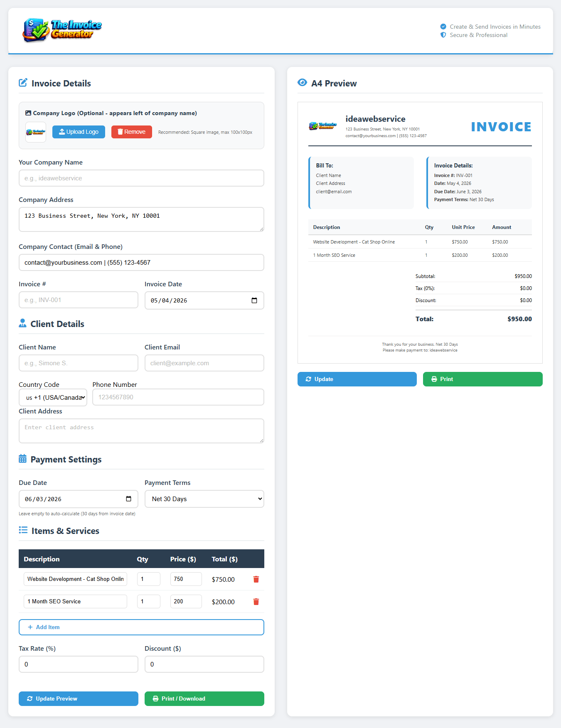Click the image icon before Company Logo label
Viewport: 561px width, 728px height.
pyautogui.click(x=28, y=113)
